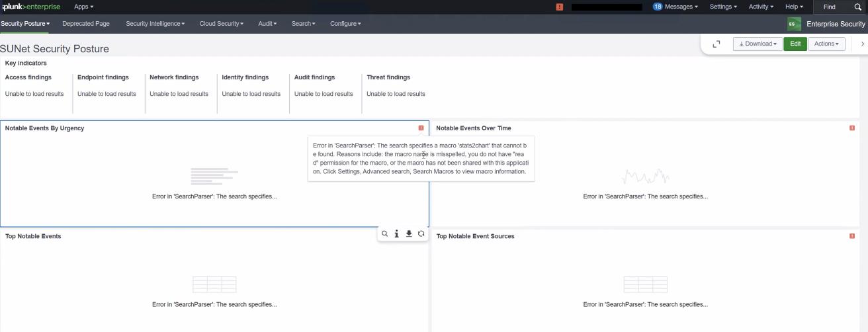
Task: Click the fullscreen expand icon
Action: (x=716, y=44)
